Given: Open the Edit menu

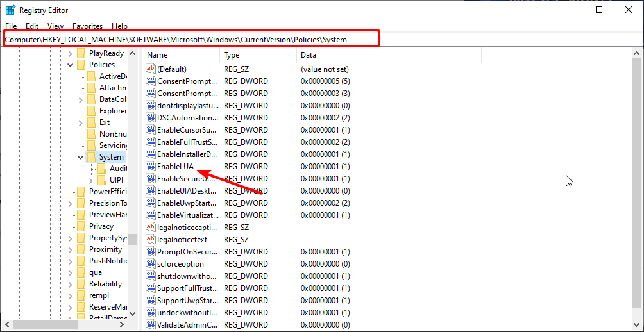Looking at the screenshot, I should point(32,26).
